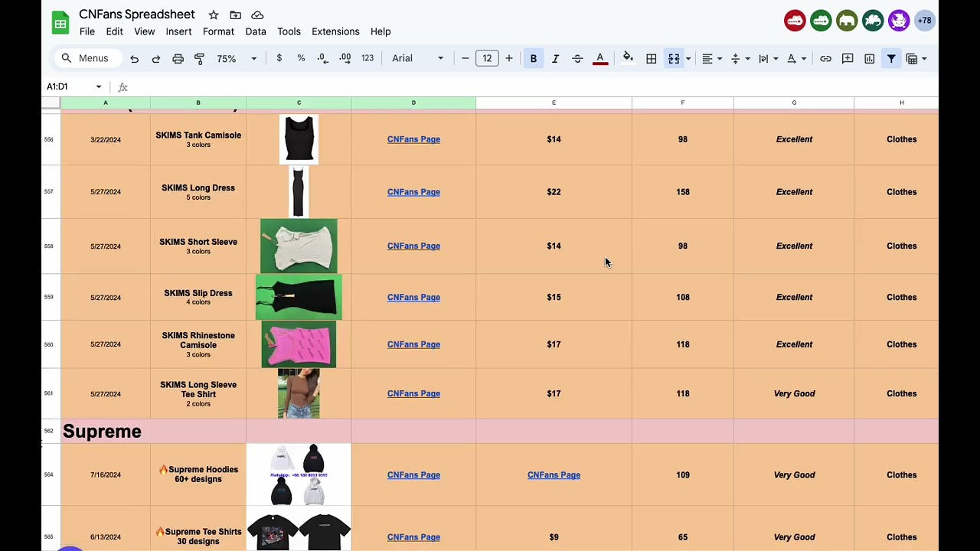Open CNFans Page link for SKIMS Slip Dress
Image resolution: width=980 pixels, height=551 pixels.
413,298
